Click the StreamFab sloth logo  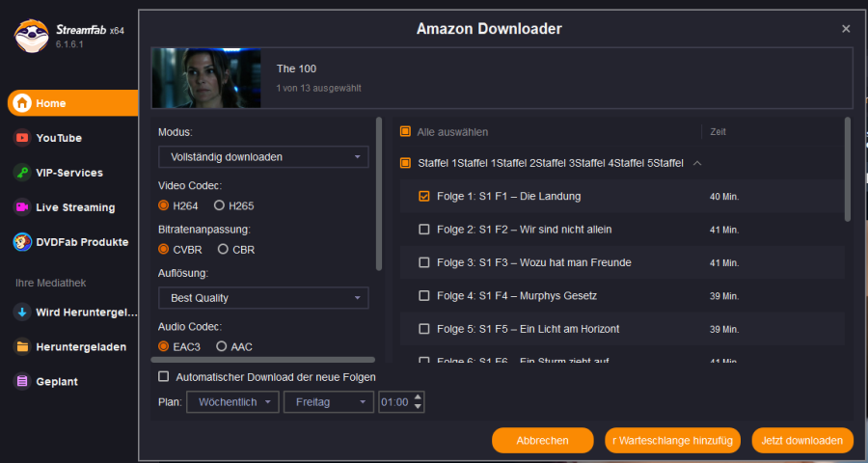click(x=32, y=36)
